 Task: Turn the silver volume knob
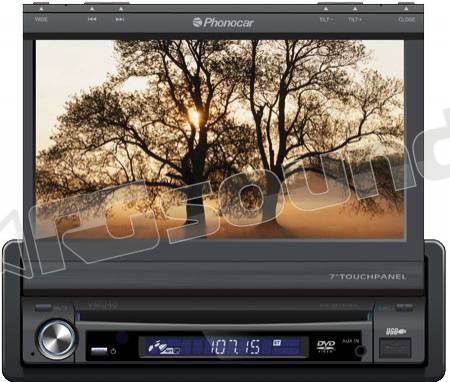(x=56, y=339)
